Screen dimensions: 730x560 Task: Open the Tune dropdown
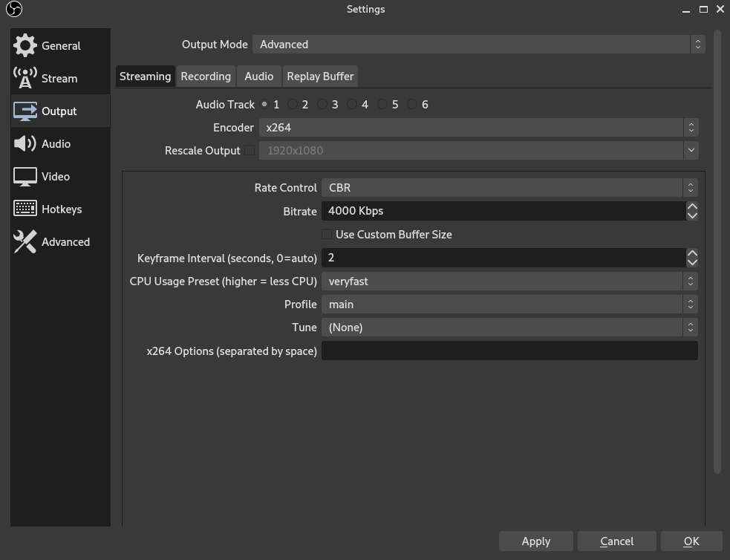[509, 328]
